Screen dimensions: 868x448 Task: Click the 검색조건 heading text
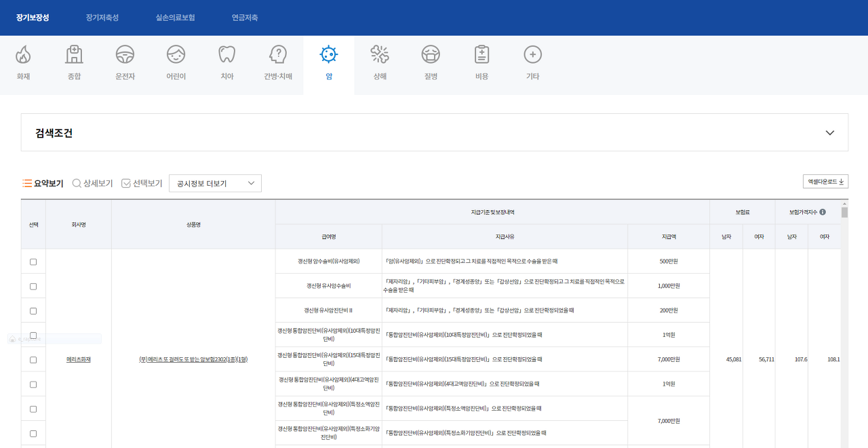[x=54, y=133]
